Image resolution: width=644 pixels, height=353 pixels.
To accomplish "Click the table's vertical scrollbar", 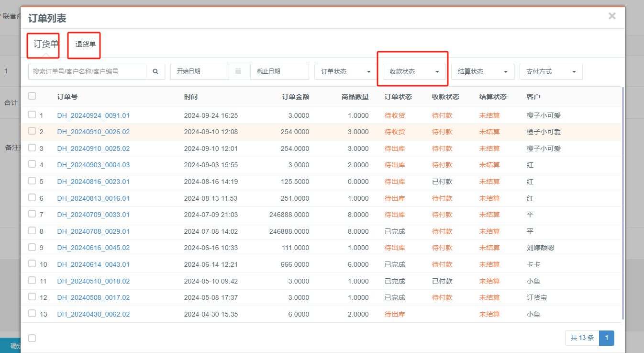I will tap(622, 203).
